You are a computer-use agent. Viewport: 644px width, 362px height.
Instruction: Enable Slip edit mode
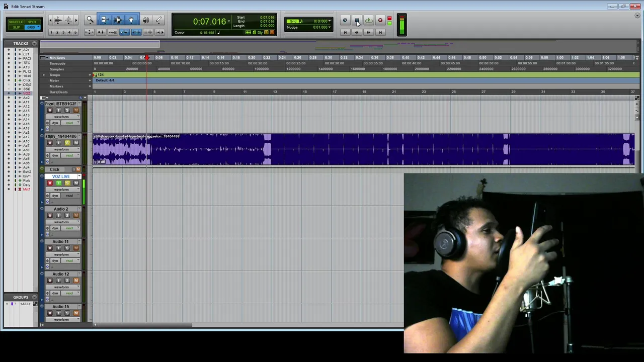coord(16,27)
